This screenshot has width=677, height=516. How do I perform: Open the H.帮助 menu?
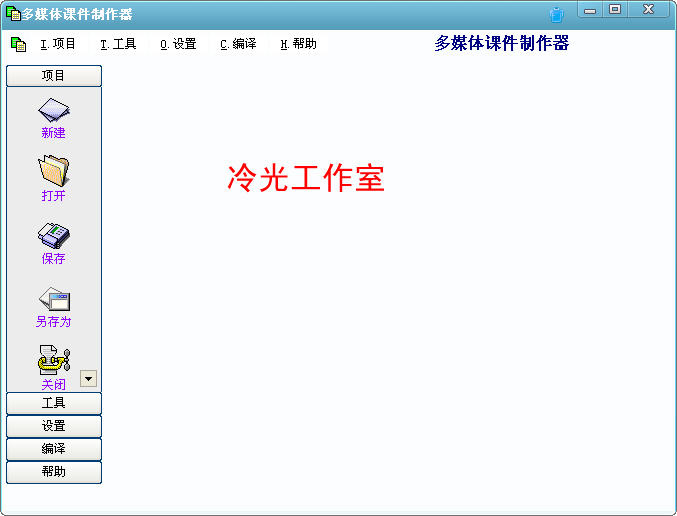point(298,44)
